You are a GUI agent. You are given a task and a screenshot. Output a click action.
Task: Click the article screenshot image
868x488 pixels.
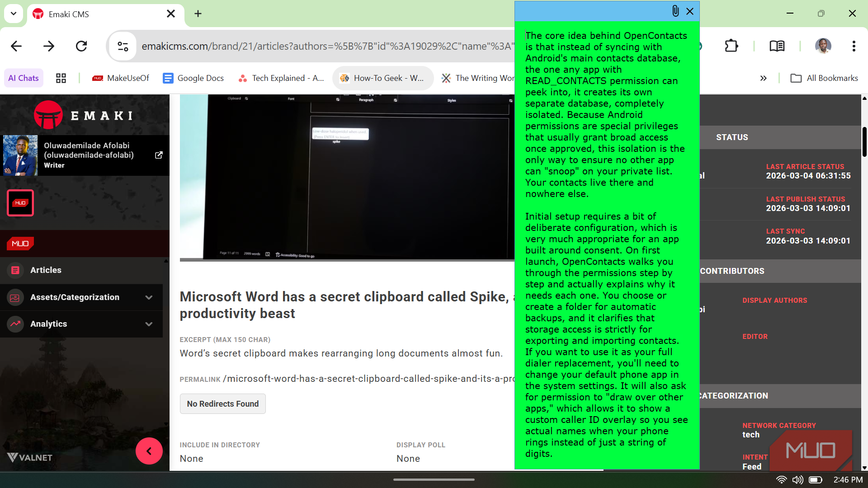[x=347, y=177]
